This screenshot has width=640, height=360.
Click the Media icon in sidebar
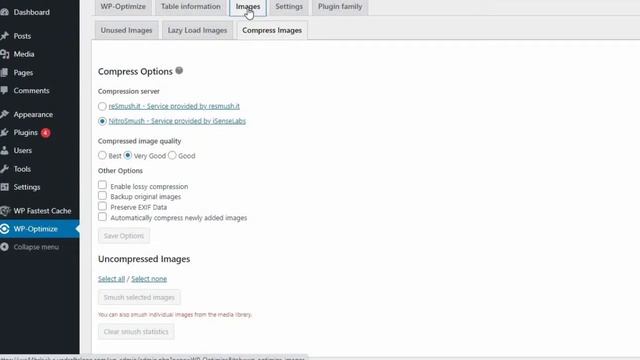pyautogui.click(x=4, y=54)
